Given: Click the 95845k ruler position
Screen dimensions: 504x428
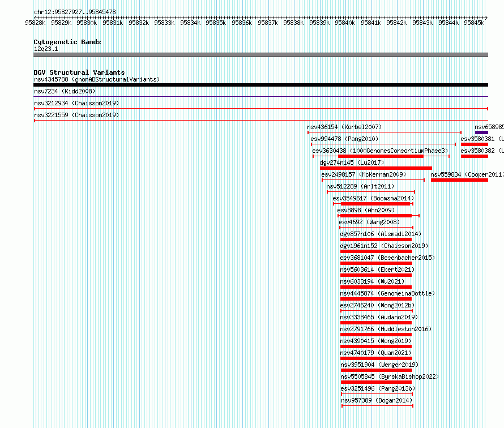Looking at the screenshot, I should pos(474,23).
